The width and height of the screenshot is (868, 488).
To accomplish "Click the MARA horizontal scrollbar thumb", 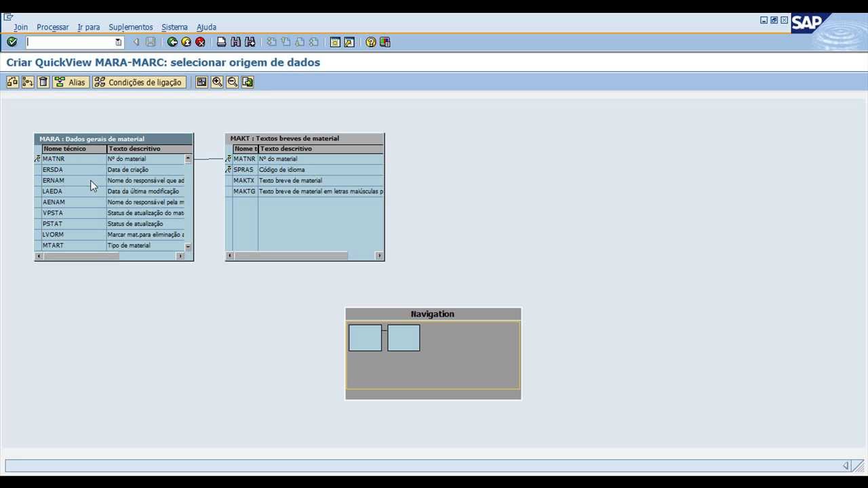I will (x=81, y=256).
